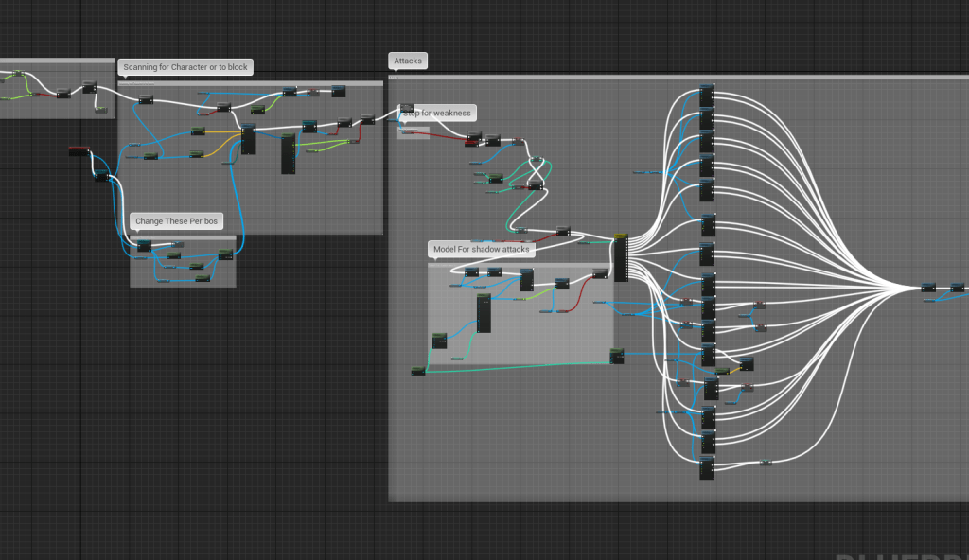Click the 'Scanning for Character or to block' comment
Image resolution: width=969 pixels, height=560 pixels.
click(x=185, y=67)
